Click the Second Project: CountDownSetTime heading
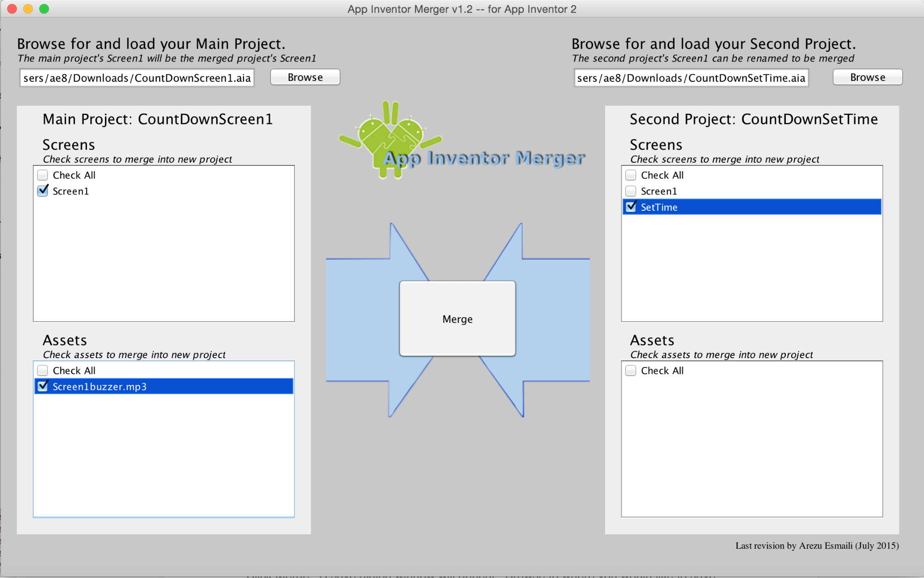The height and width of the screenshot is (578, 924). (753, 119)
